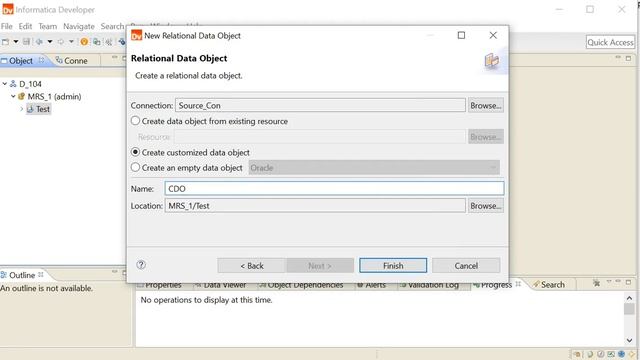Click Browse button next to Connection field
The width and height of the screenshot is (640, 360).
(x=486, y=105)
